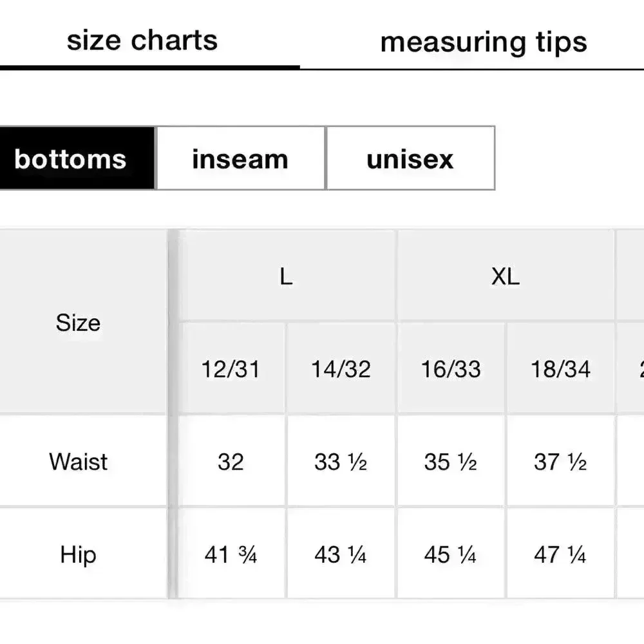Screen dimensions: 644x644
Task: Click the hip value 47 ¼
Action: coord(560,554)
